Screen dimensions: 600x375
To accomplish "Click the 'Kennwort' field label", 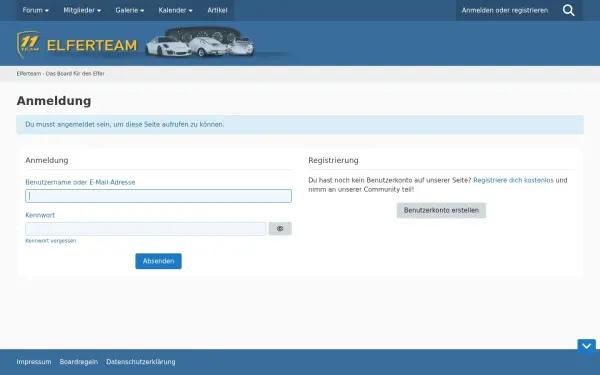I will click(40, 215).
